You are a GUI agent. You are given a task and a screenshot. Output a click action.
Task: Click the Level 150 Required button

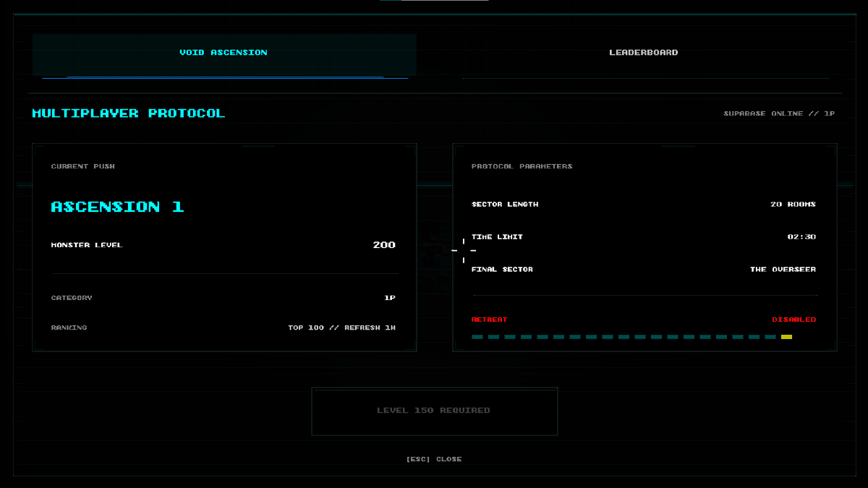tap(434, 411)
